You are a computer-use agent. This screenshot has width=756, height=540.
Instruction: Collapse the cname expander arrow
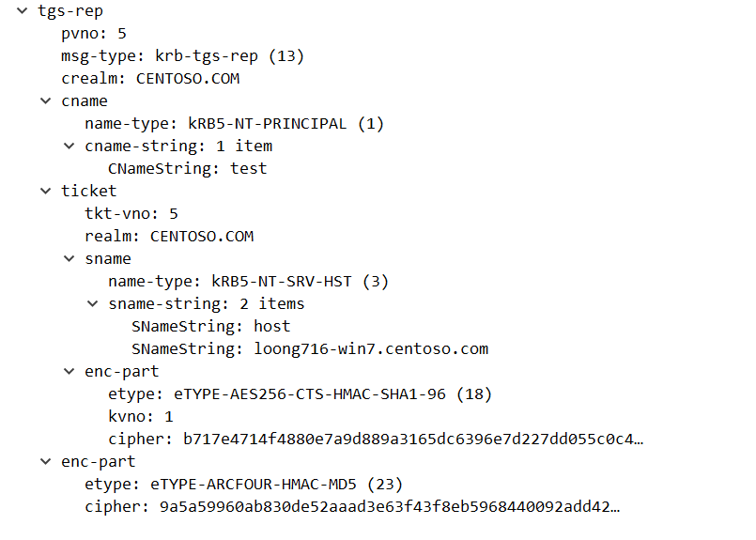pos(45,101)
